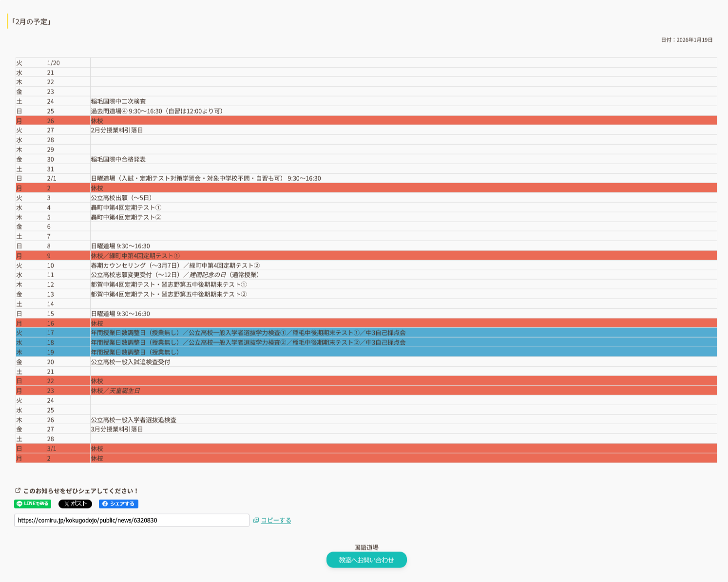Click the 国語道場 label above the contact button
Image resolution: width=728 pixels, height=582 pixels.
(x=366, y=547)
